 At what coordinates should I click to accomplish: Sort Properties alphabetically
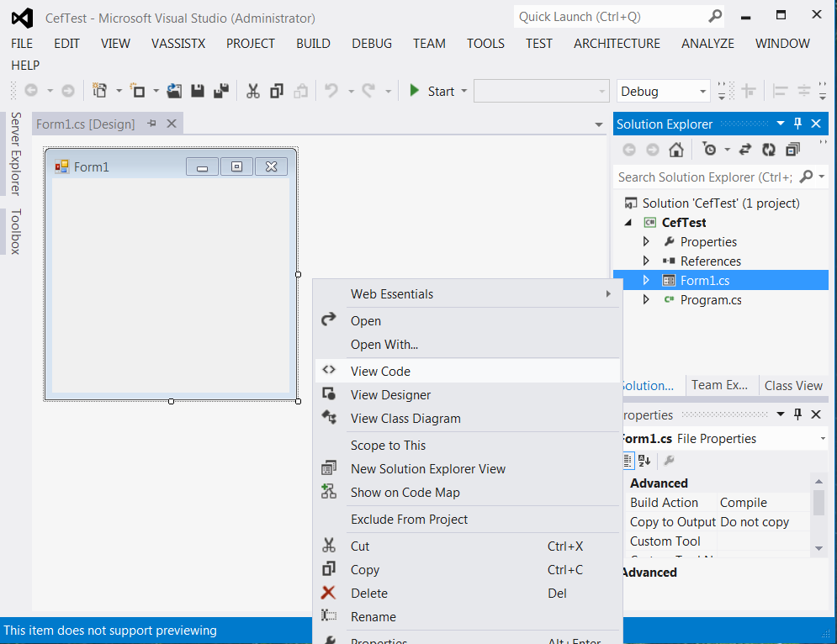tap(644, 460)
